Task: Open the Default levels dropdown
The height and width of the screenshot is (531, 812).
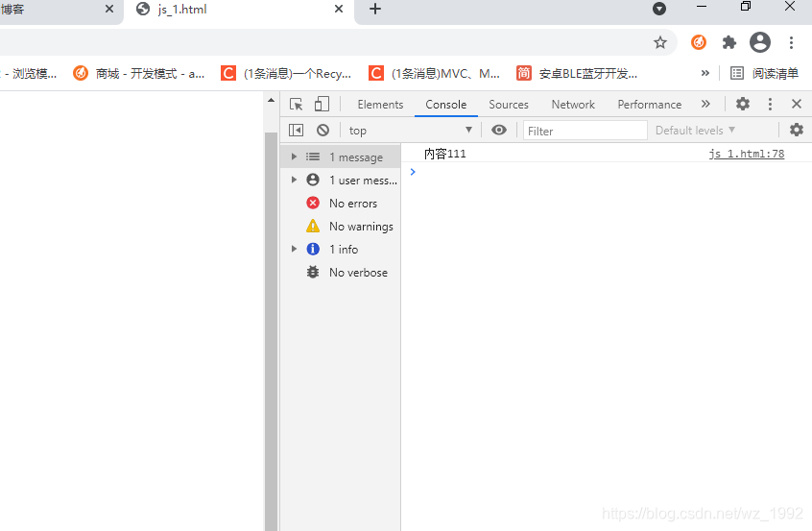Action: tap(695, 130)
